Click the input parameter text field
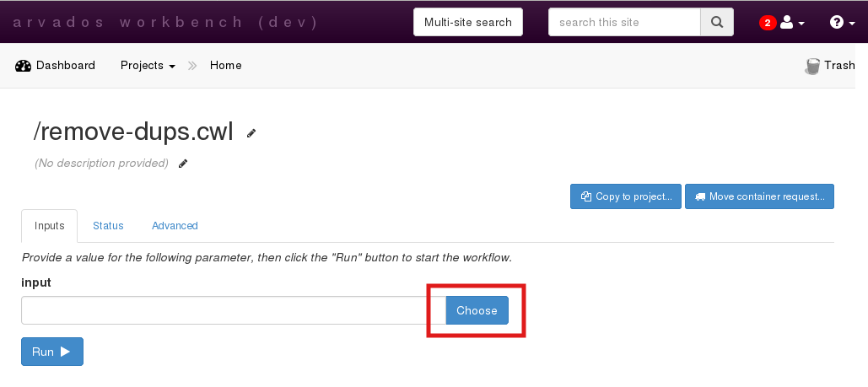 coord(228,310)
